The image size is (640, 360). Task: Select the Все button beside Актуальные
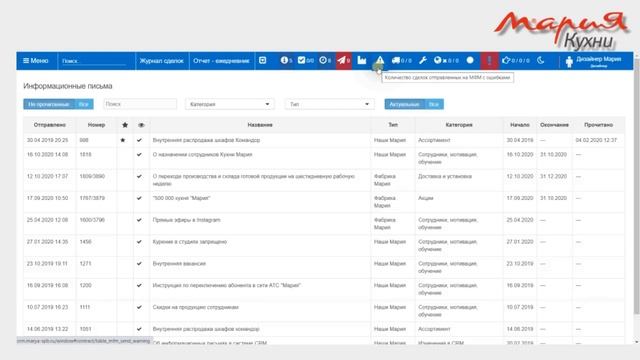pos(434,104)
